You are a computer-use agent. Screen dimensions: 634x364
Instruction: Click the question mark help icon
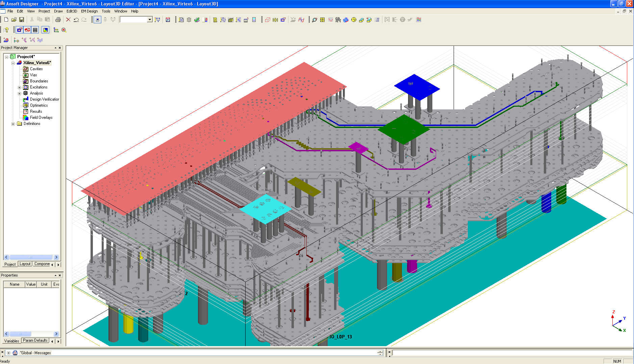tap(6, 30)
